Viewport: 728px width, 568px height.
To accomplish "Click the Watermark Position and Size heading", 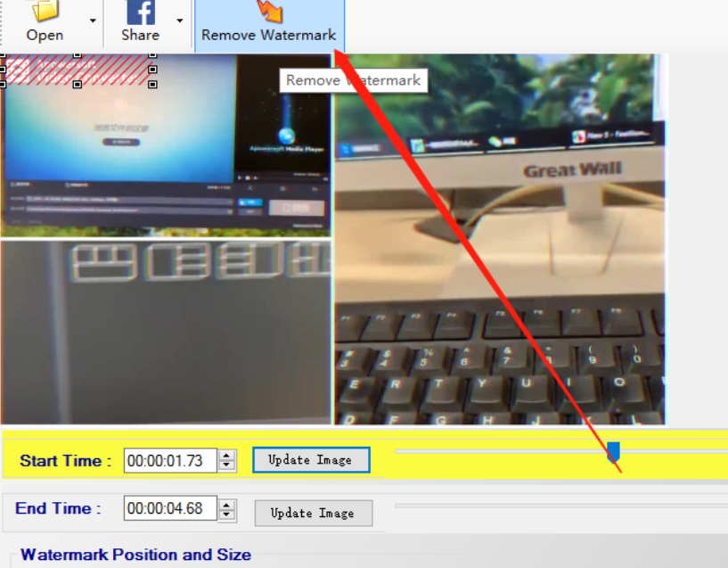I will point(136,555).
